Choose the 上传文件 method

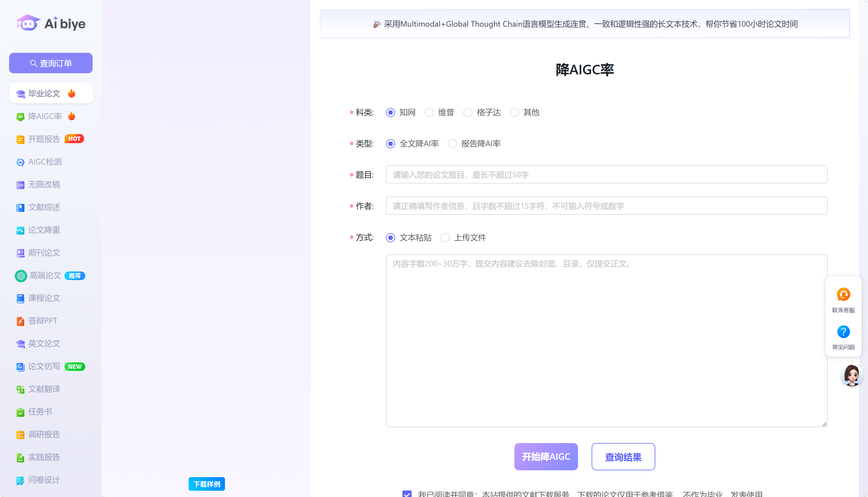[x=445, y=238]
